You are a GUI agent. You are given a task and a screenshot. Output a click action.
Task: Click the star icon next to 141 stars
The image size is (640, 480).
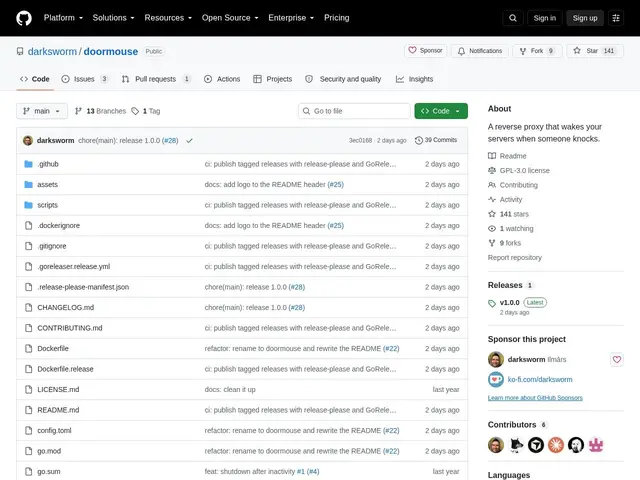(492, 214)
